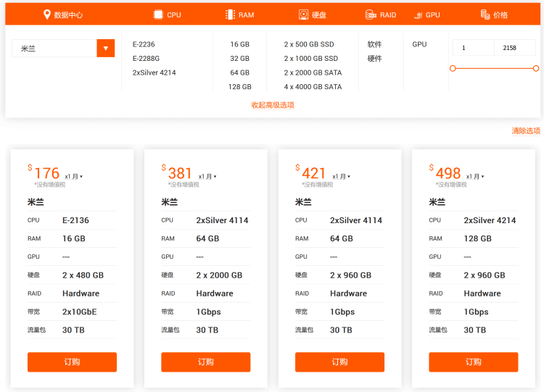
Task: Filter by 2 x 2000 GB SATA disk
Action: click(313, 72)
